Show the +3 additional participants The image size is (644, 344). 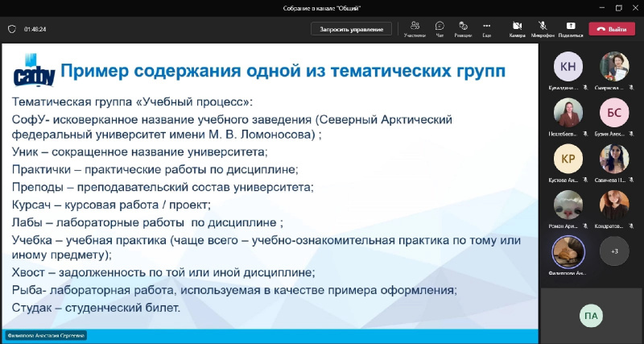614,251
